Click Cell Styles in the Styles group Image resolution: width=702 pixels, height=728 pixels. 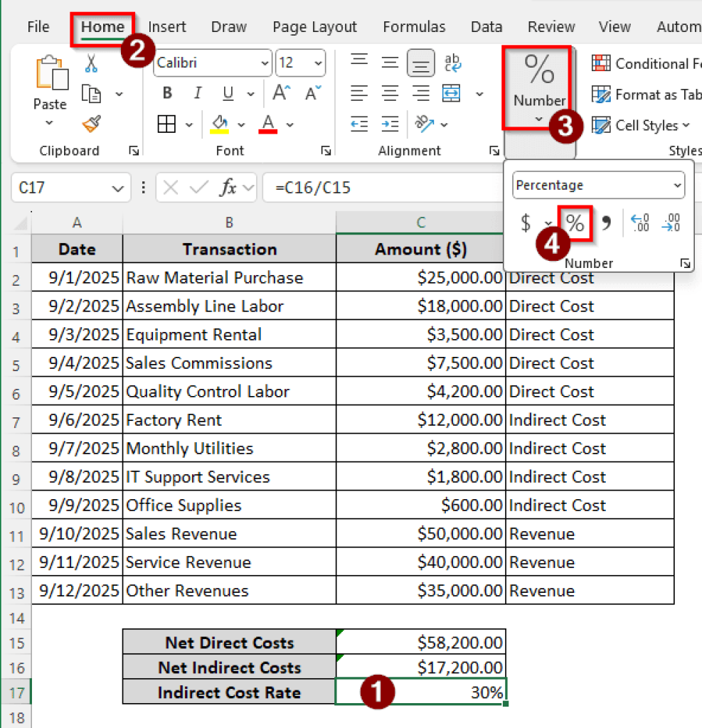pyautogui.click(x=640, y=126)
